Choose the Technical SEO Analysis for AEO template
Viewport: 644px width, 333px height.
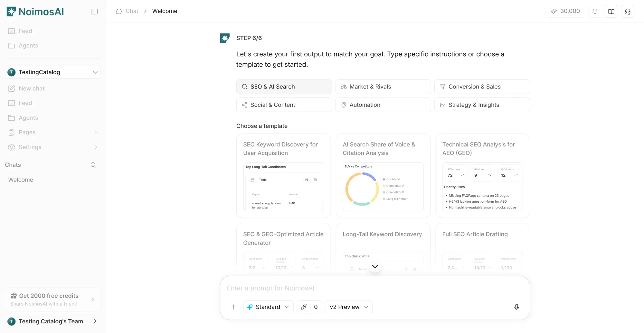(x=482, y=176)
